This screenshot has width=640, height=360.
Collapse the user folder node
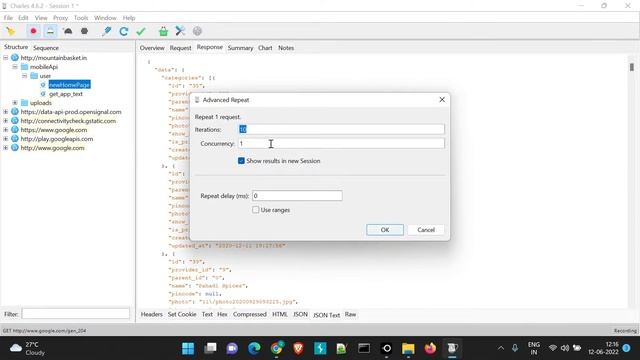point(24,76)
